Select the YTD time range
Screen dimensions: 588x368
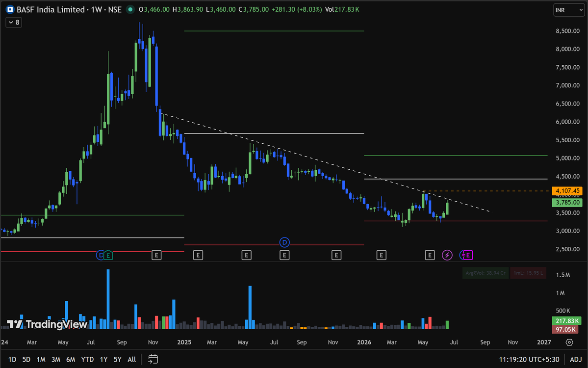click(87, 359)
